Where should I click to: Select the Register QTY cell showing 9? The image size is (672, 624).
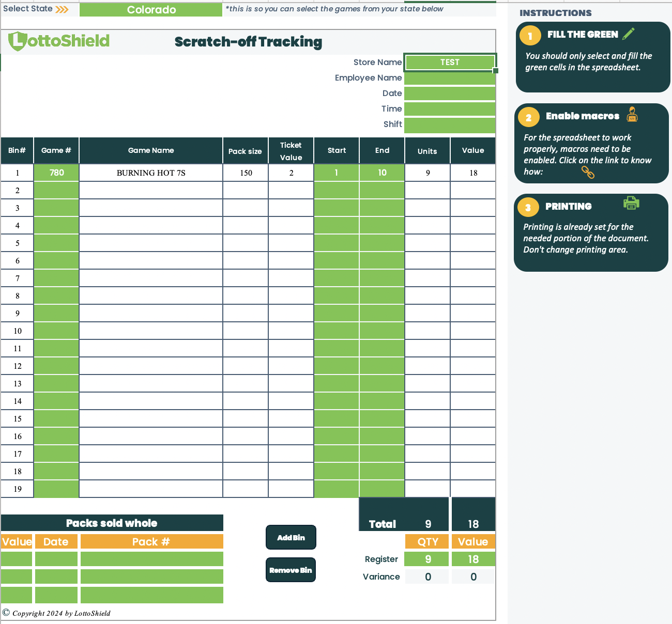(x=427, y=559)
